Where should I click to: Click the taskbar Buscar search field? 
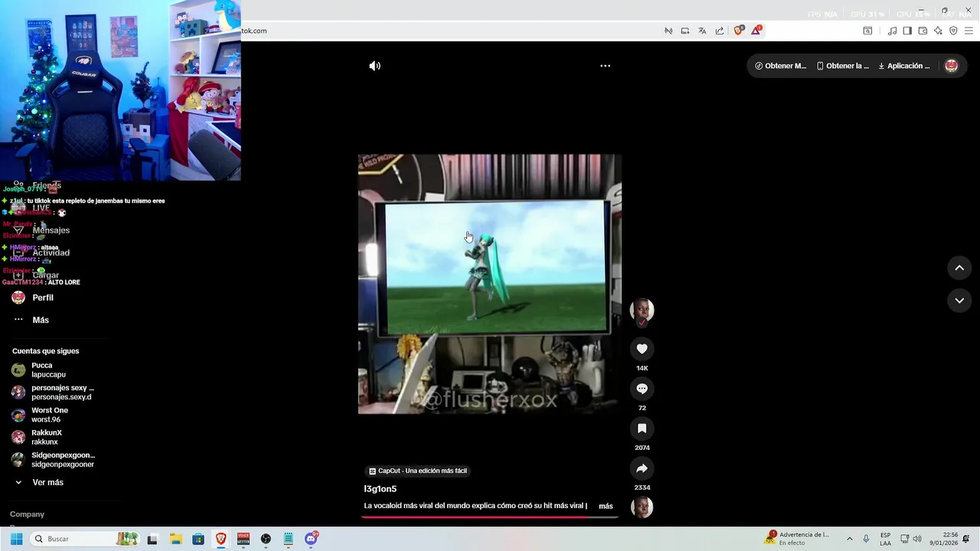[84, 539]
